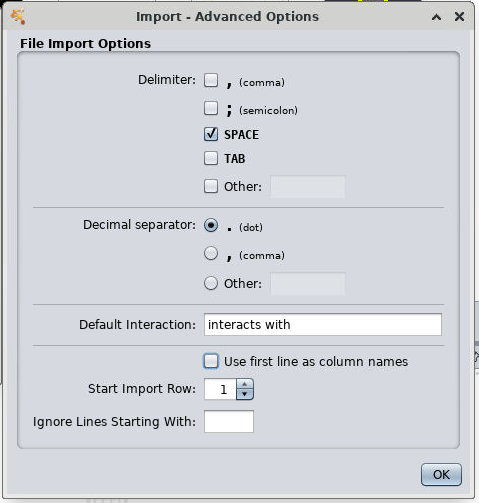Select dot as decimal separator

[211, 225]
